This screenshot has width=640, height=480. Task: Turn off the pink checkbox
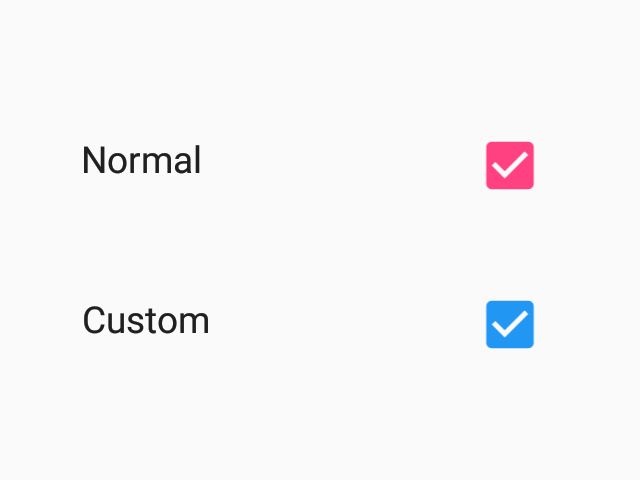510,165
